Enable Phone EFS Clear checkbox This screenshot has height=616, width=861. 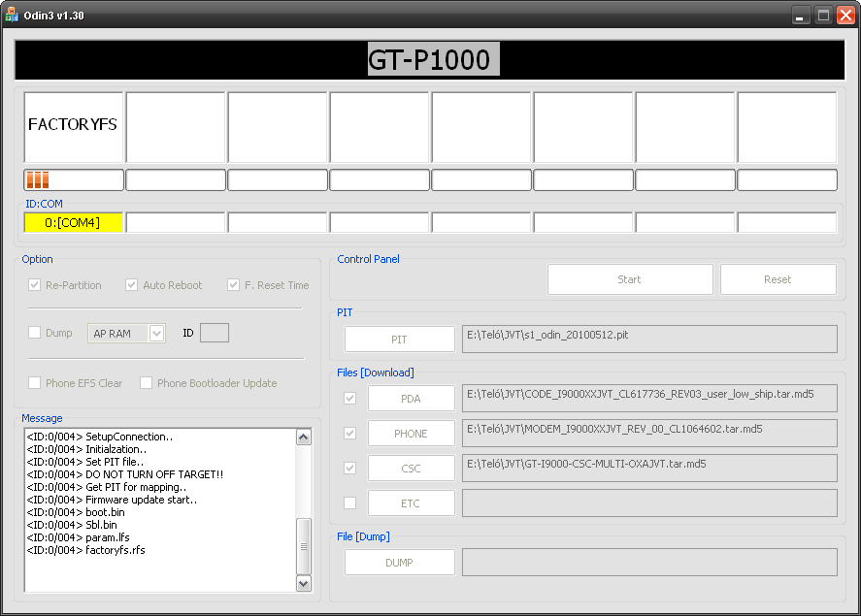tap(35, 383)
